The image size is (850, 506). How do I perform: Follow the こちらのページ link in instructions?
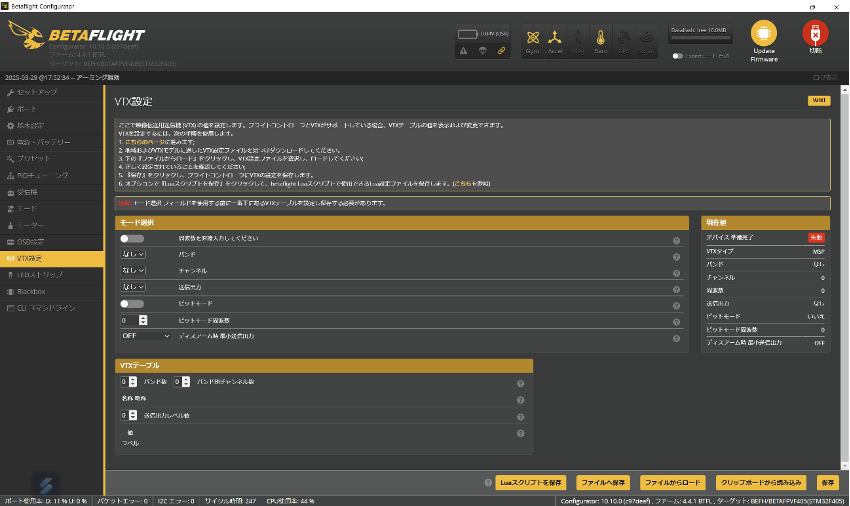pos(144,142)
